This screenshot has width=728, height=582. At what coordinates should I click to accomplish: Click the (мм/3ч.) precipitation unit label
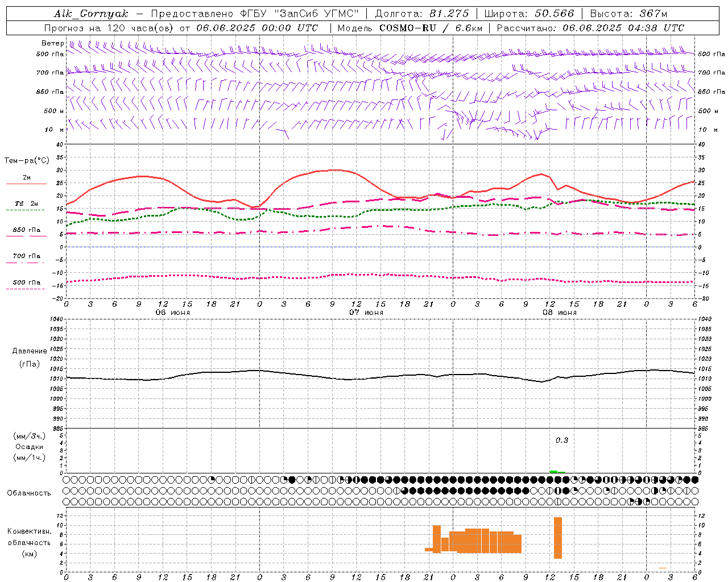tap(30, 436)
